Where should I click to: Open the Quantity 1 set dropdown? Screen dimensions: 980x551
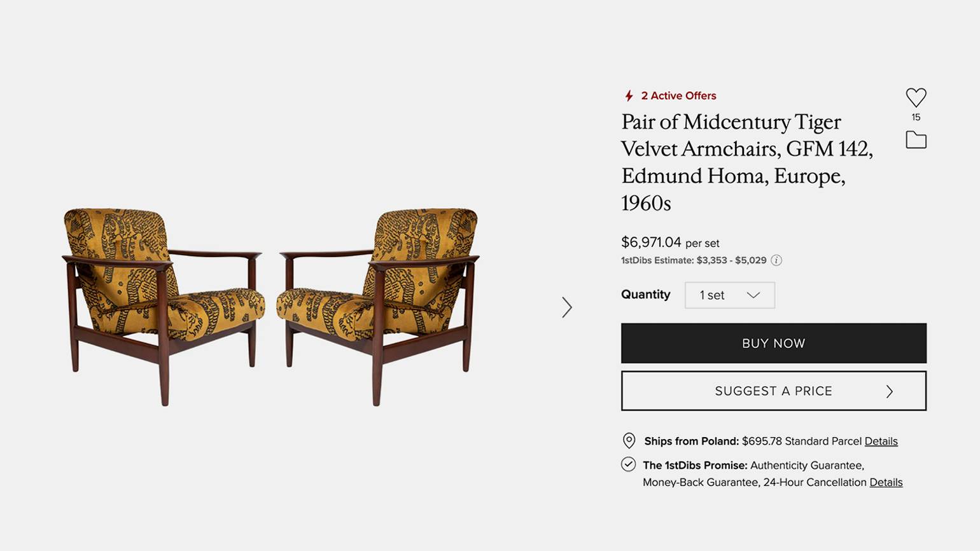click(x=730, y=295)
